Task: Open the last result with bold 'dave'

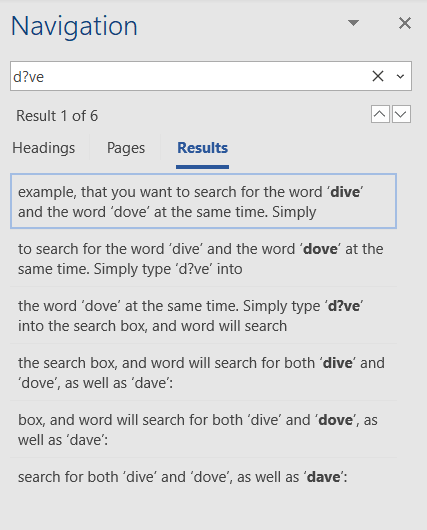Action: 203,477
